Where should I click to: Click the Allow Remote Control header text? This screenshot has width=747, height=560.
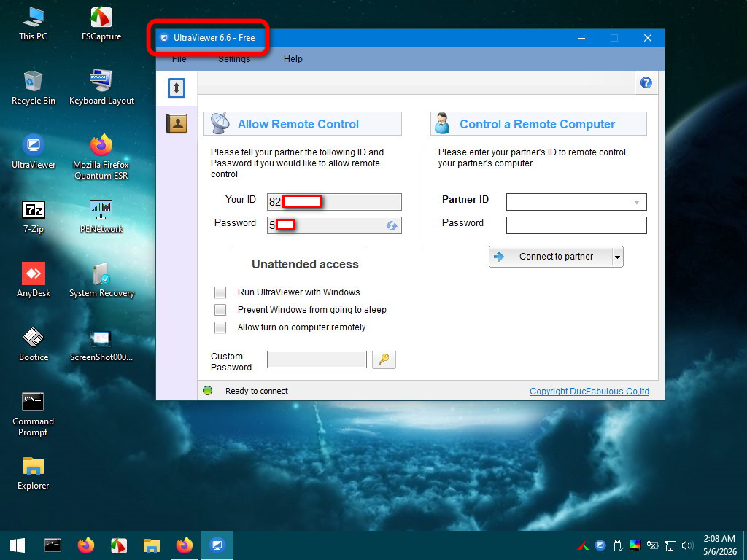pyautogui.click(x=298, y=124)
